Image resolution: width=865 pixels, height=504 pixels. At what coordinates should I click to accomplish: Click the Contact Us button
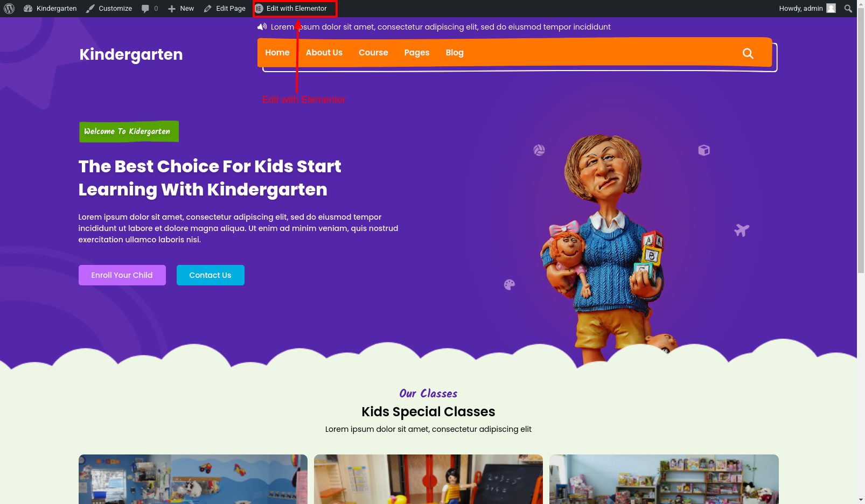click(211, 275)
